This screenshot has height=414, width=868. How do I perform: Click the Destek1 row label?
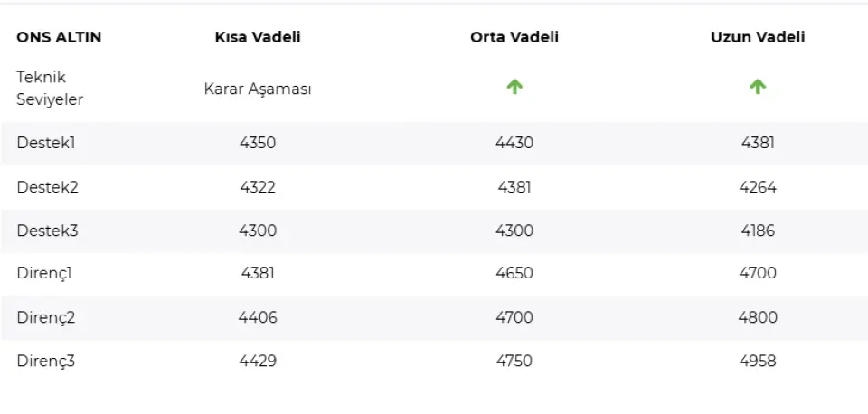click(x=47, y=143)
